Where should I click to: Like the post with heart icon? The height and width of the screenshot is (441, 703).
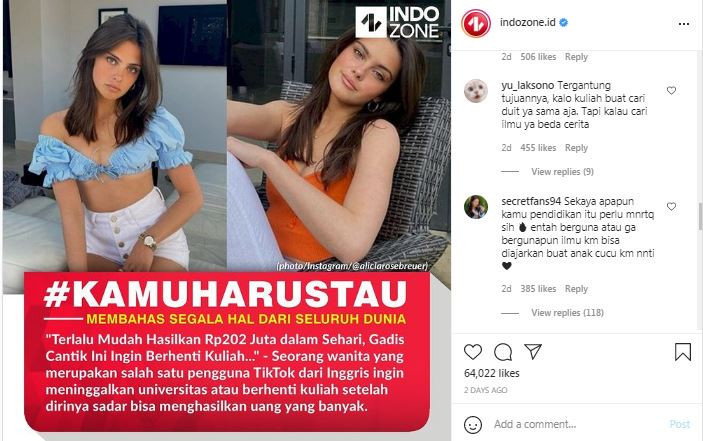click(473, 352)
